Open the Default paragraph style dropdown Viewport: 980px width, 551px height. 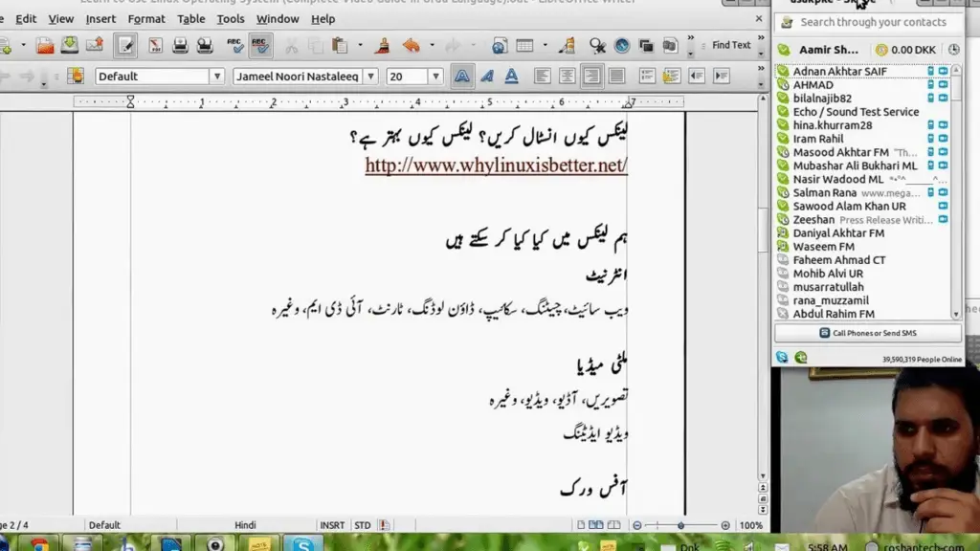point(217,77)
